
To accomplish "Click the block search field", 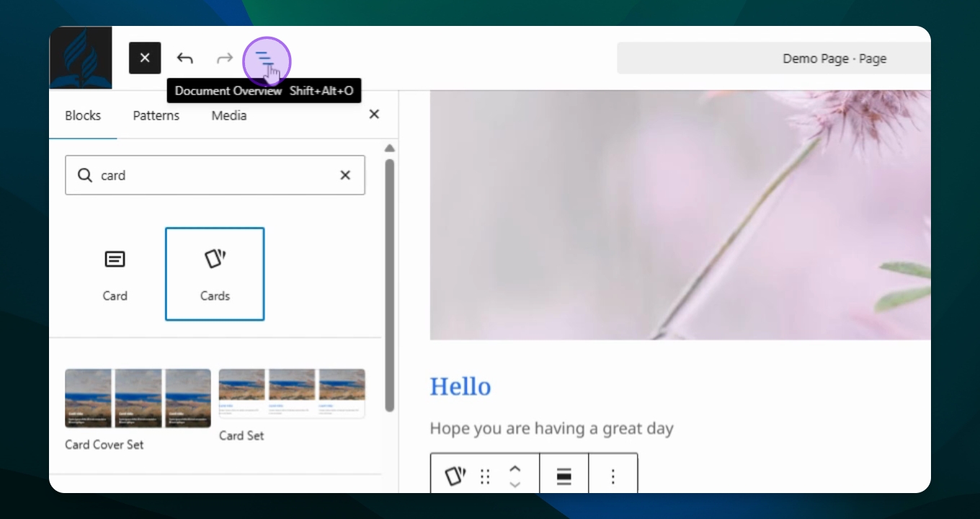I will pyautogui.click(x=215, y=175).
